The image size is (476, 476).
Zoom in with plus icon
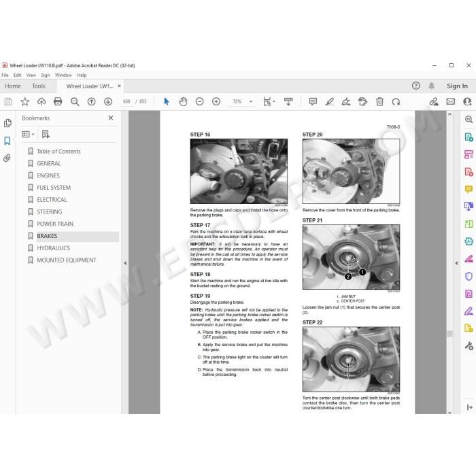[x=216, y=101]
